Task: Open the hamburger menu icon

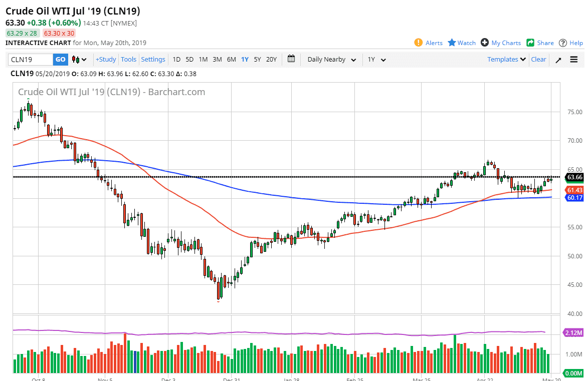Action: coord(574,60)
